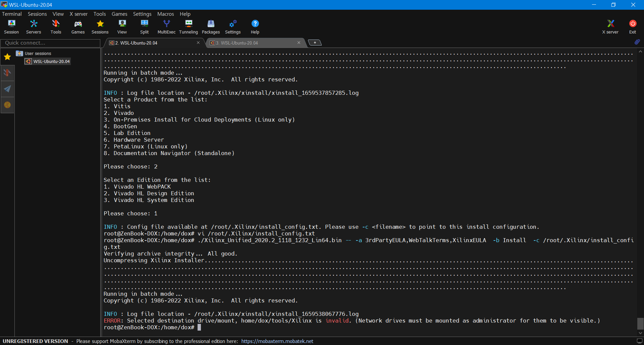This screenshot has width=644, height=345.
Task: Activate the MultiExec toolbar icon
Action: (x=166, y=26)
